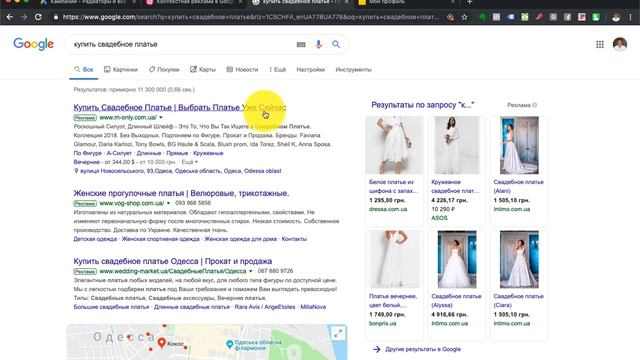
Task: Click the MillaNova sitelink
Action: tap(313, 307)
